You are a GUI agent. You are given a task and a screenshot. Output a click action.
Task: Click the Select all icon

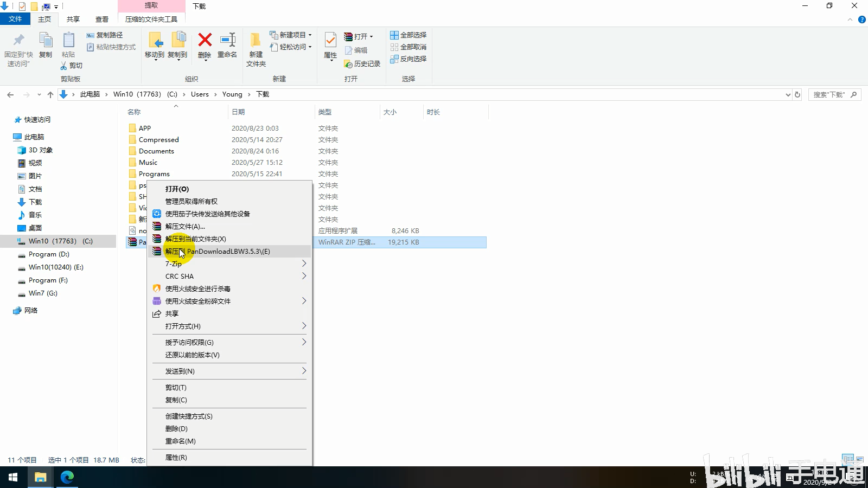click(394, 35)
